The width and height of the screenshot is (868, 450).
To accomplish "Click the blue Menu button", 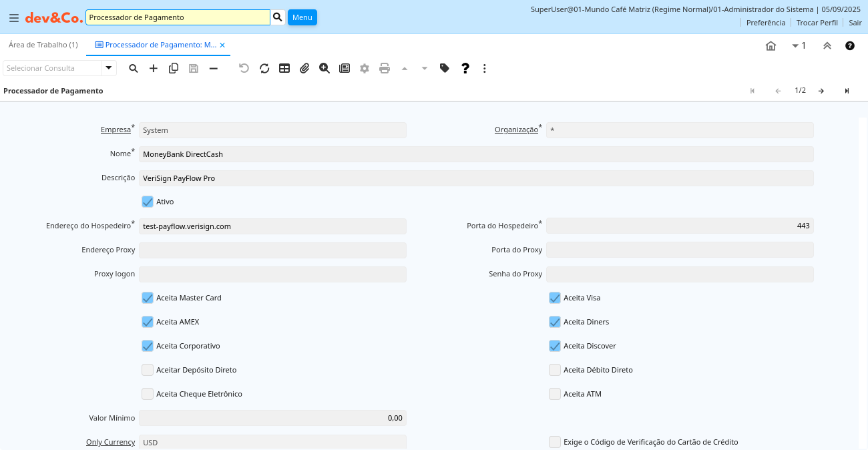I will click(302, 17).
